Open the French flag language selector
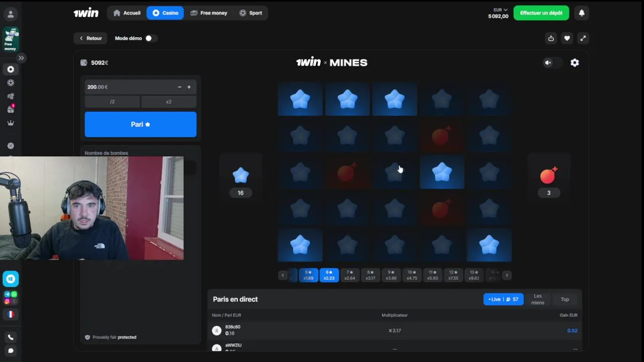644x362 pixels. coord(11,314)
